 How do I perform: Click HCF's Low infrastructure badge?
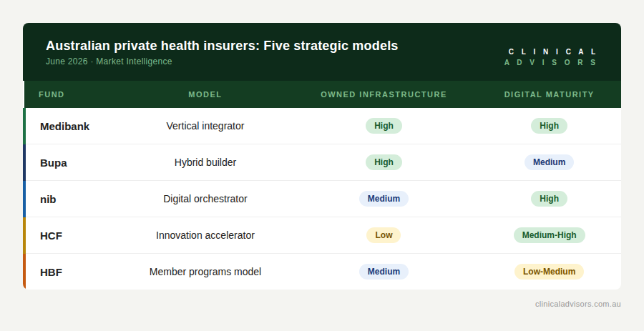(x=384, y=235)
